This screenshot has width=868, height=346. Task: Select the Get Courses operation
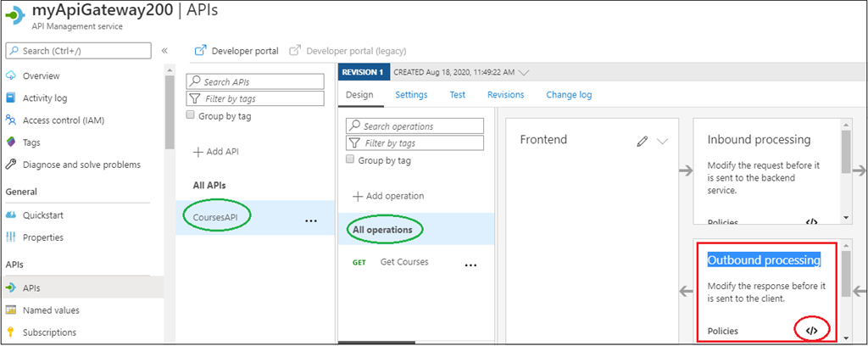404,262
